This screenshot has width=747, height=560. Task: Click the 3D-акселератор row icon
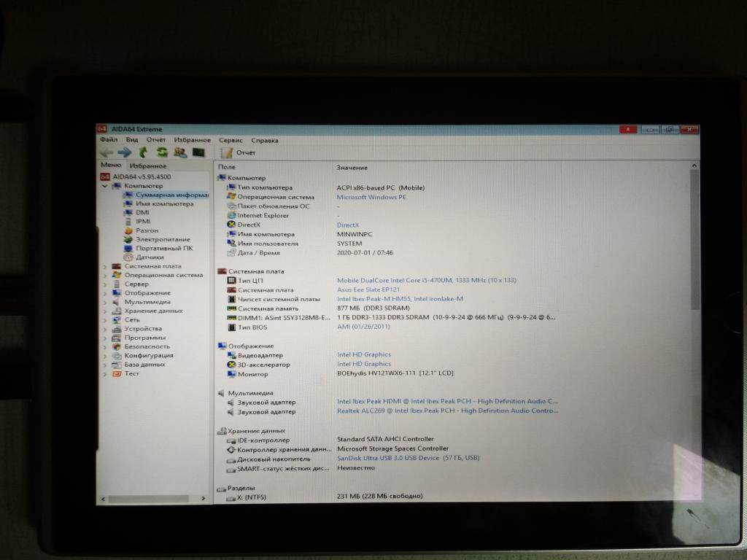(231, 365)
